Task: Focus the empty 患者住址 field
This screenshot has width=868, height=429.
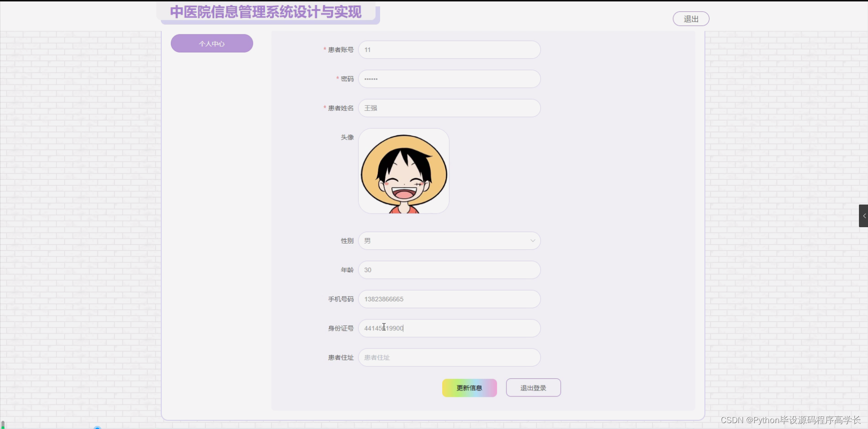Action: click(x=449, y=357)
